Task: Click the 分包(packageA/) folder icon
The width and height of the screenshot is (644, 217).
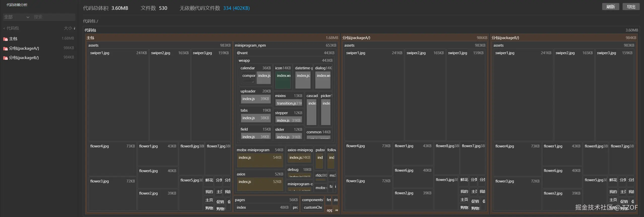Action: 5,48
